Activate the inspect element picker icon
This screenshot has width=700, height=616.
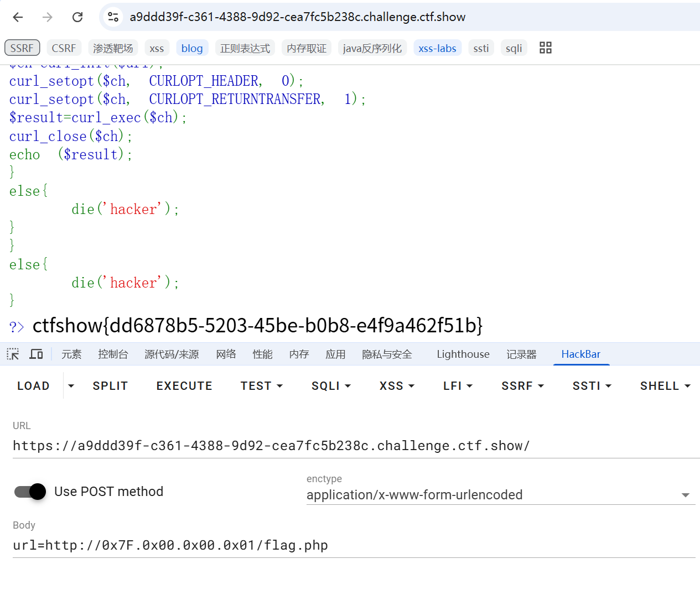click(13, 354)
